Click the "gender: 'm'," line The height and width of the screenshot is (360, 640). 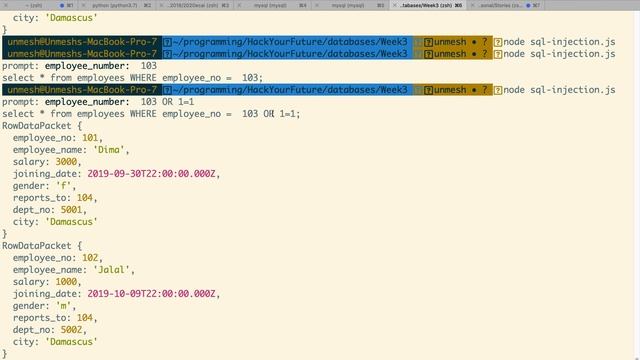click(44, 306)
